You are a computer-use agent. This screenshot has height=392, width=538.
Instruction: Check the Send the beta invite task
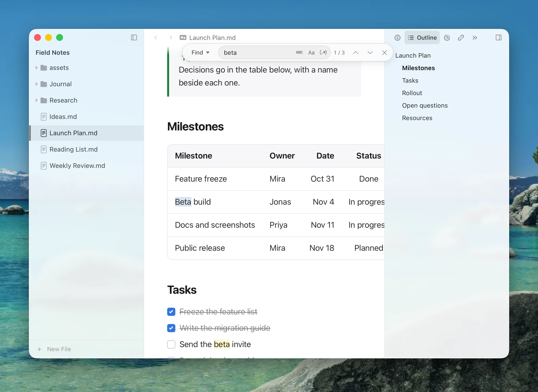tap(171, 344)
